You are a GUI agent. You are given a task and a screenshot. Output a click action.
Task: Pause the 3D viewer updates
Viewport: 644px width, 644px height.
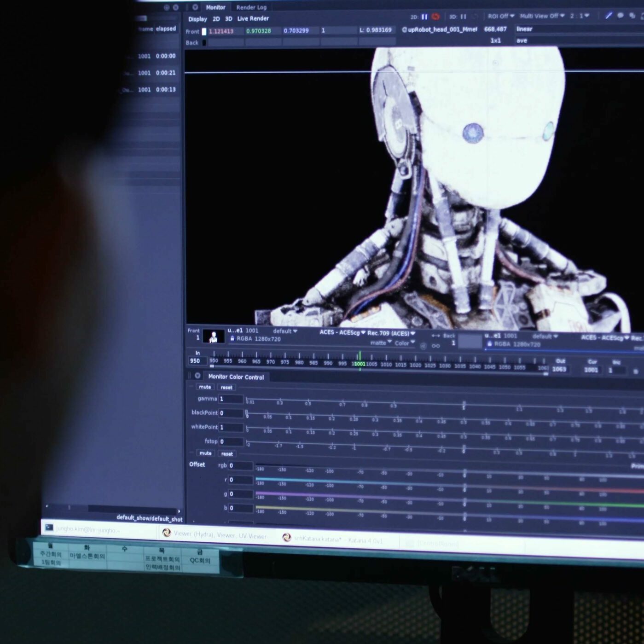click(463, 17)
